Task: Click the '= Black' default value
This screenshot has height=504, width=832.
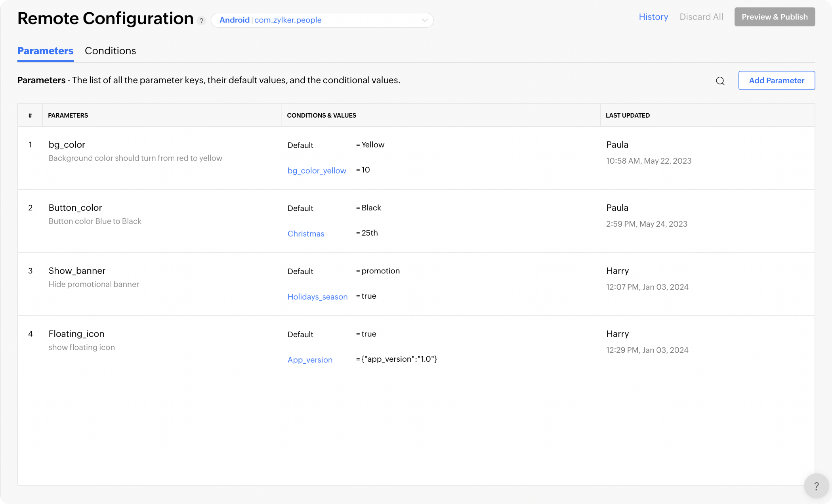Action: click(x=368, y=208)
